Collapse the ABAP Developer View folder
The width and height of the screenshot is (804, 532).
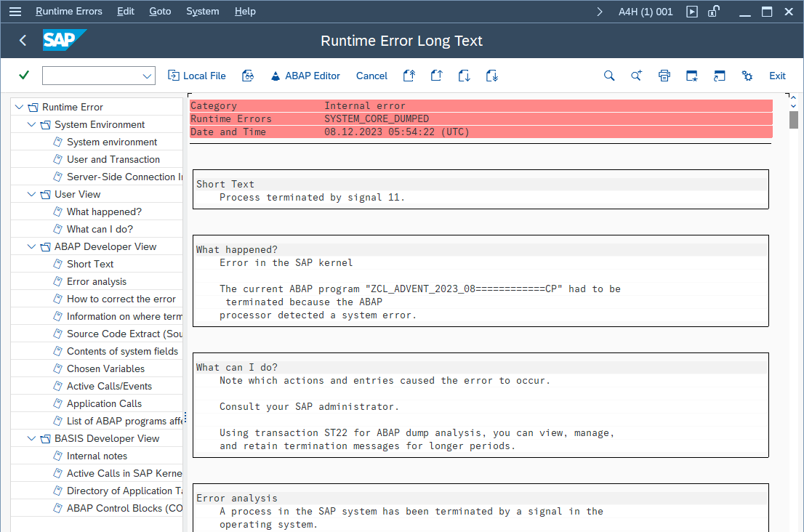(32, 246)
